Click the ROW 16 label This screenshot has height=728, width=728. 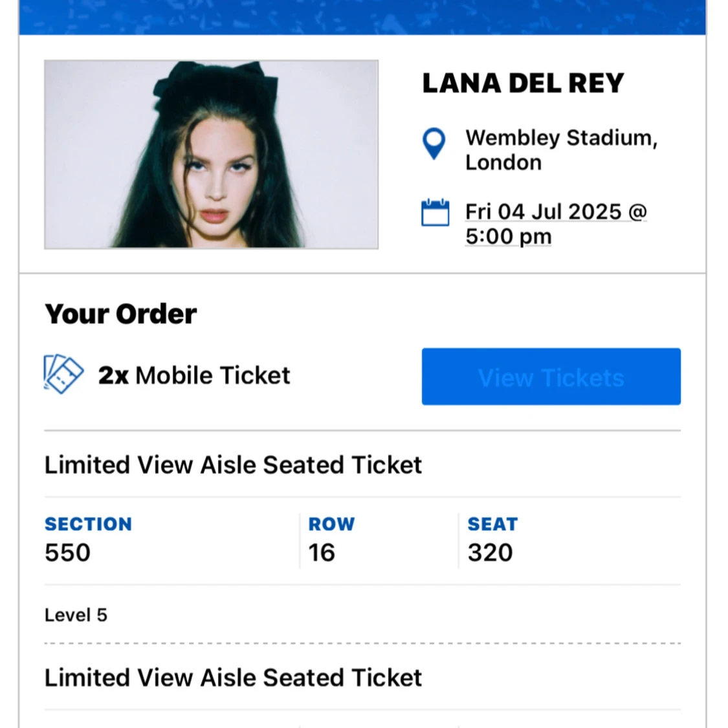pyautogui.click(x=331, y=524)
